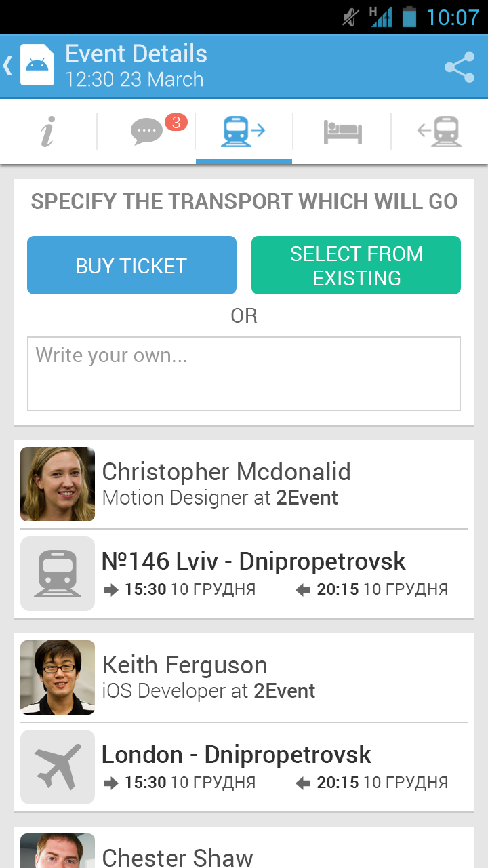The image size is (488, 868).
Task: Tap the battery icon in status bar
Action: pyautogui.click(x=409, y=17)
